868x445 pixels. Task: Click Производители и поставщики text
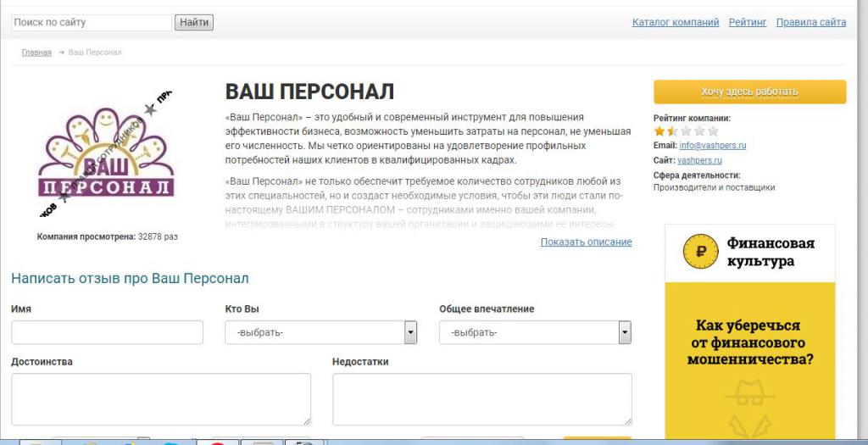(714, 187)
